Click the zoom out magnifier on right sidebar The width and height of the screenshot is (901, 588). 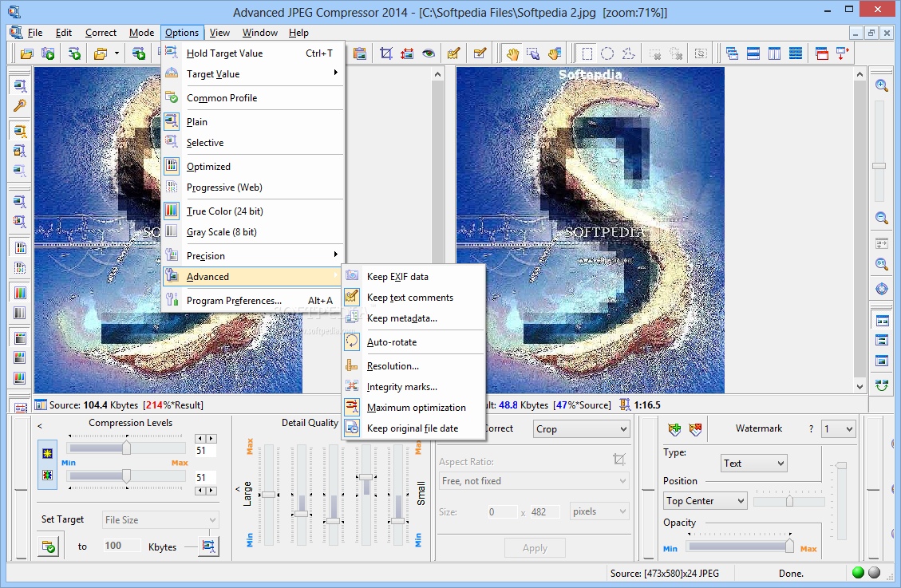pyautogui.click(x=882, y=218)
